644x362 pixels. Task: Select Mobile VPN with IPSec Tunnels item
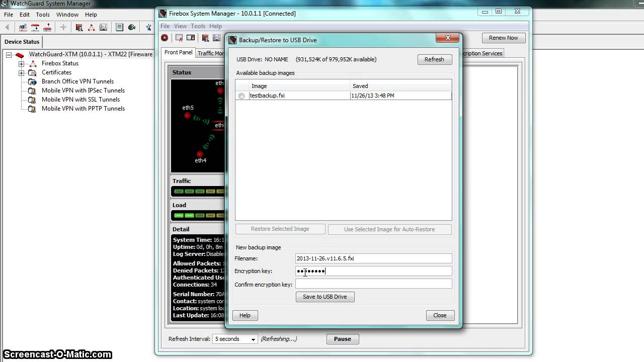tap(83, 90)
